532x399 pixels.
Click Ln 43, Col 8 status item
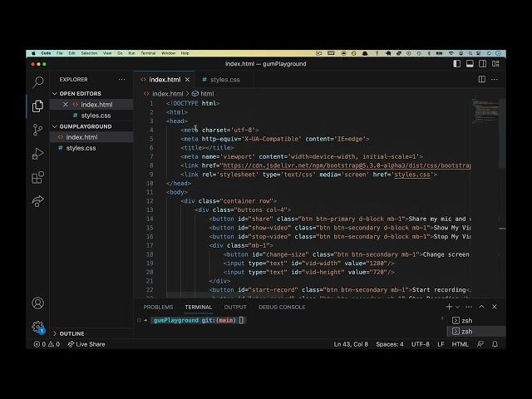[x=351, y=344]
